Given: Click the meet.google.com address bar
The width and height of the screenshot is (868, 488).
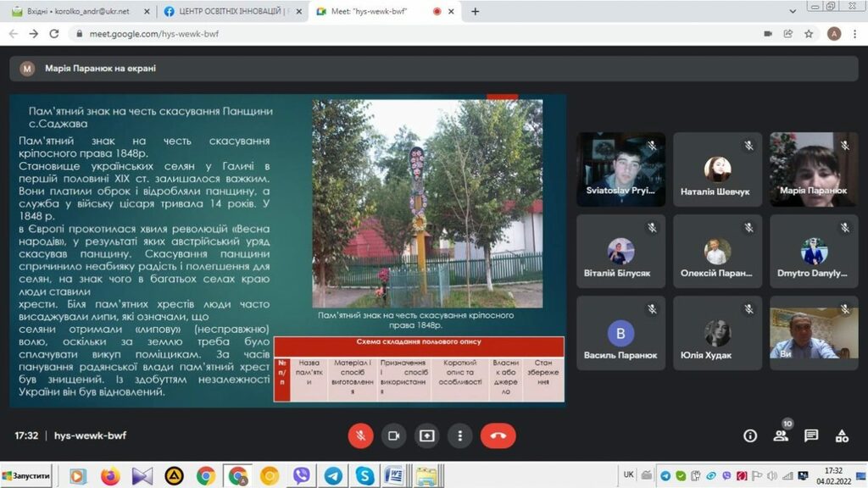Looking at the screenshot, I should (339, 34).
